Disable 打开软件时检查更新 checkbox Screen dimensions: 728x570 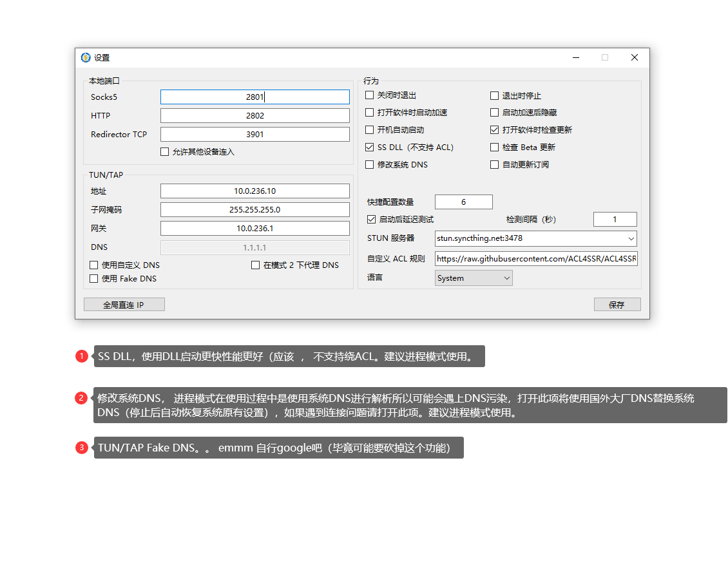[x=495, y=130]
